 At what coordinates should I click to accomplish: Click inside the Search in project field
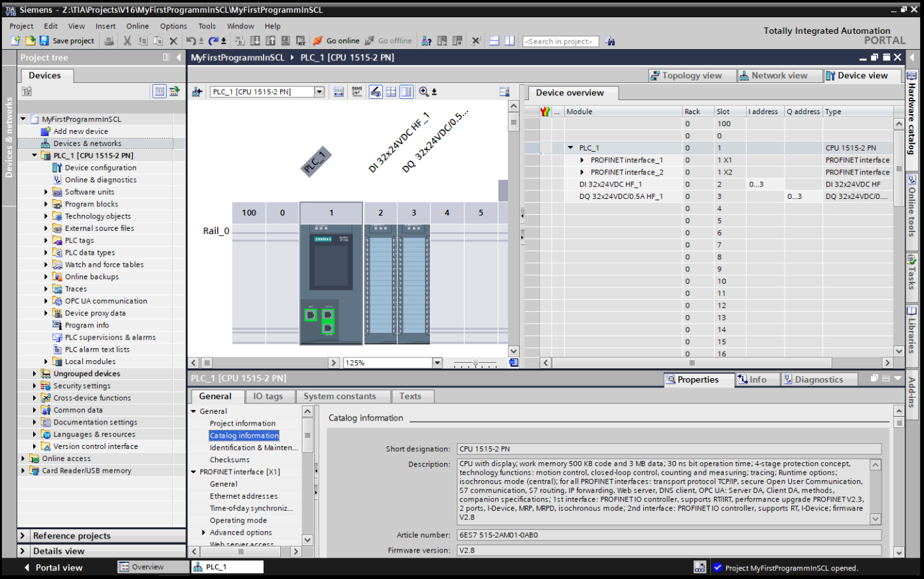[x=560, y=41]
